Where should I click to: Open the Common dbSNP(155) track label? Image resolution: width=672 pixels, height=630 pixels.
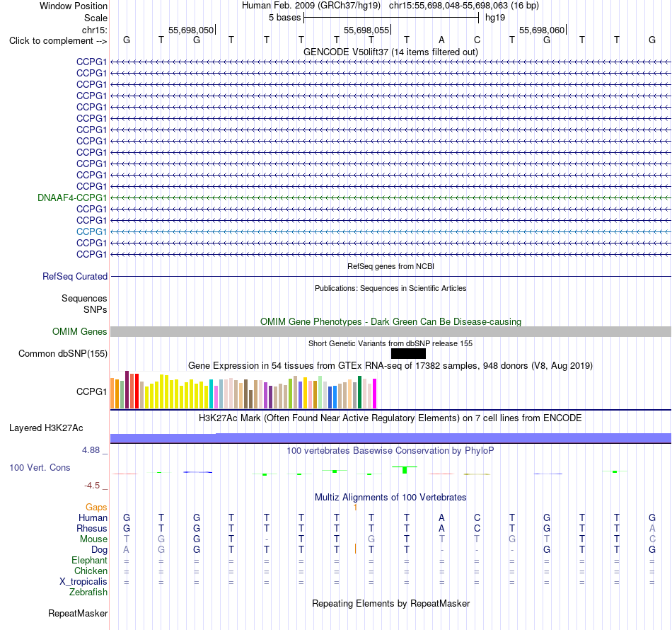pyautogui.click(x=62, y=353)
